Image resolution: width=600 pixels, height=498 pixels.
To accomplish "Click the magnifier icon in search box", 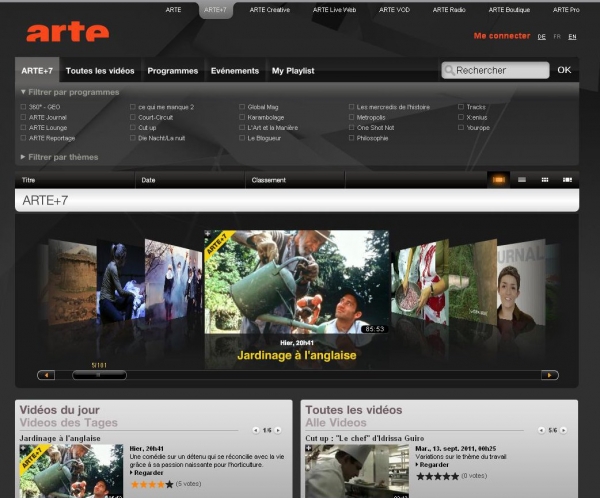I will (449, 70).
